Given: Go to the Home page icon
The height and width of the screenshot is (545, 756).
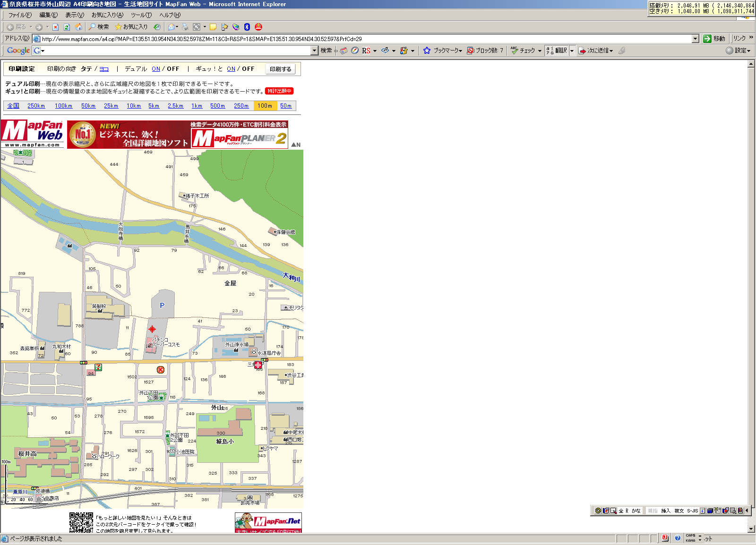Looking at the screenshot, I should tap(78, 27).
